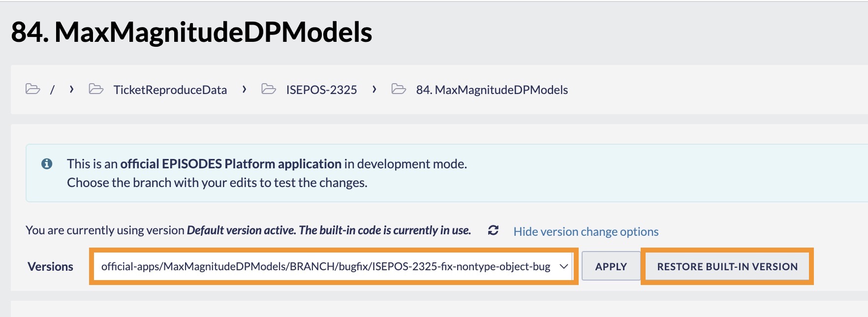This screenshot has height=317, width=868.
Task: Click the chevron right after the root slash
Action: [72, 89]
